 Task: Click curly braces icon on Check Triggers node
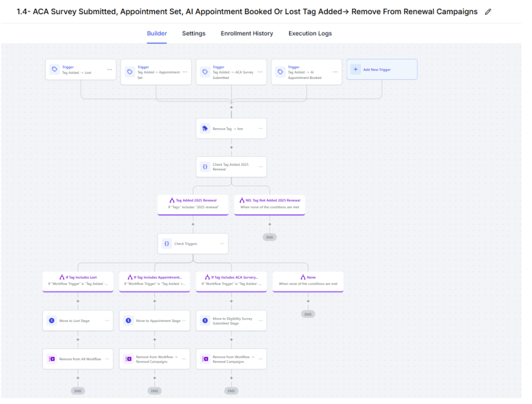167,244
